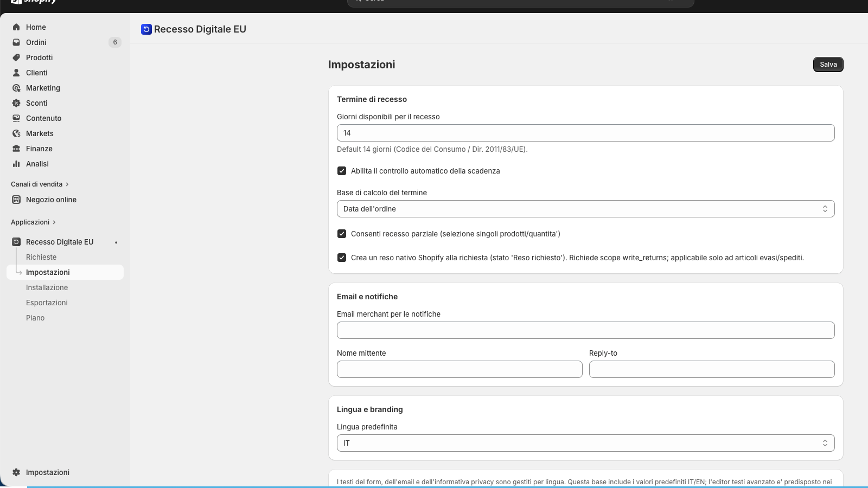Screen dimensions: 868x488
Task: Toggle the create native Shopify return checkbox
Action: click(342, 258)
